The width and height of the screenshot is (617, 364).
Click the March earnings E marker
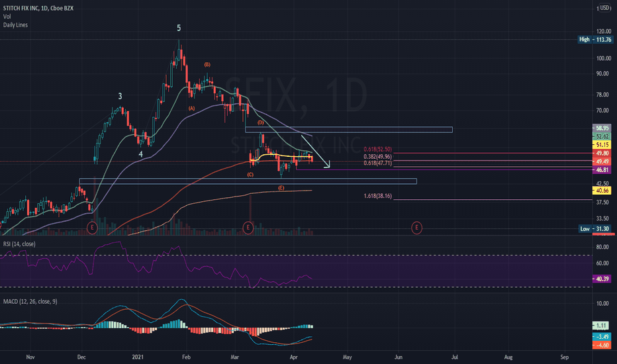tap(248, 228)
